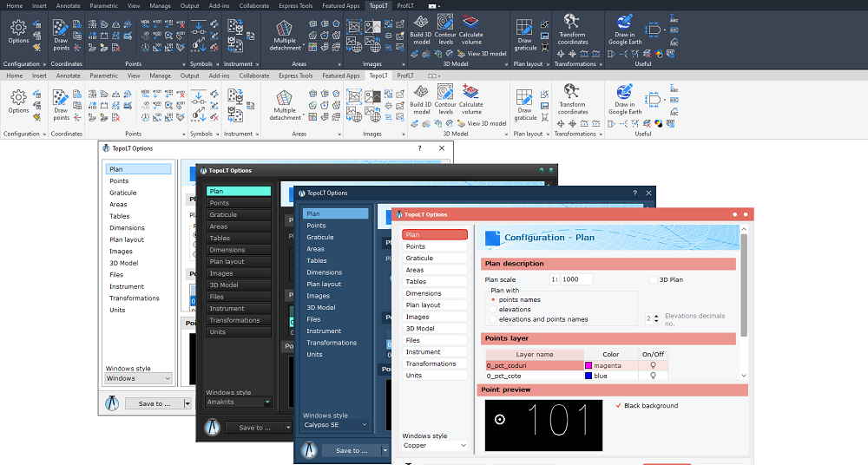Toggle On/Off bulb for 0_pct_coduri layer

click(654, 365)
